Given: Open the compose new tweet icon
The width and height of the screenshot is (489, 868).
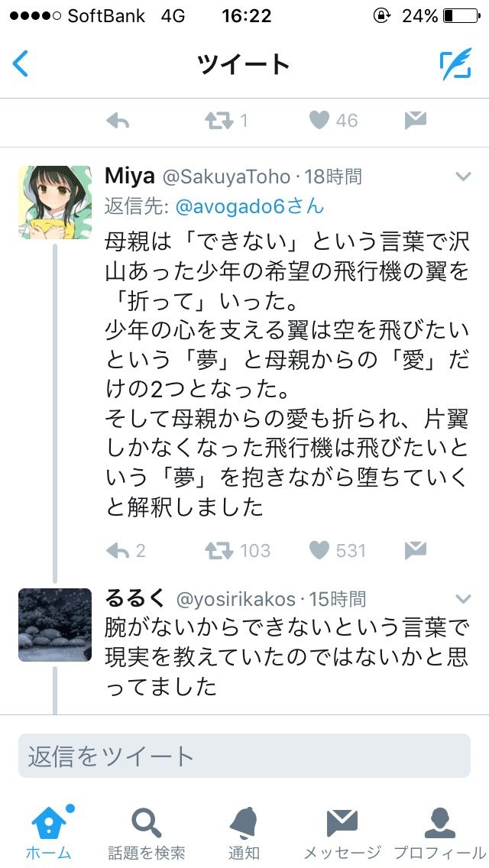Looking at the screenshot, I should pos(456,63).
